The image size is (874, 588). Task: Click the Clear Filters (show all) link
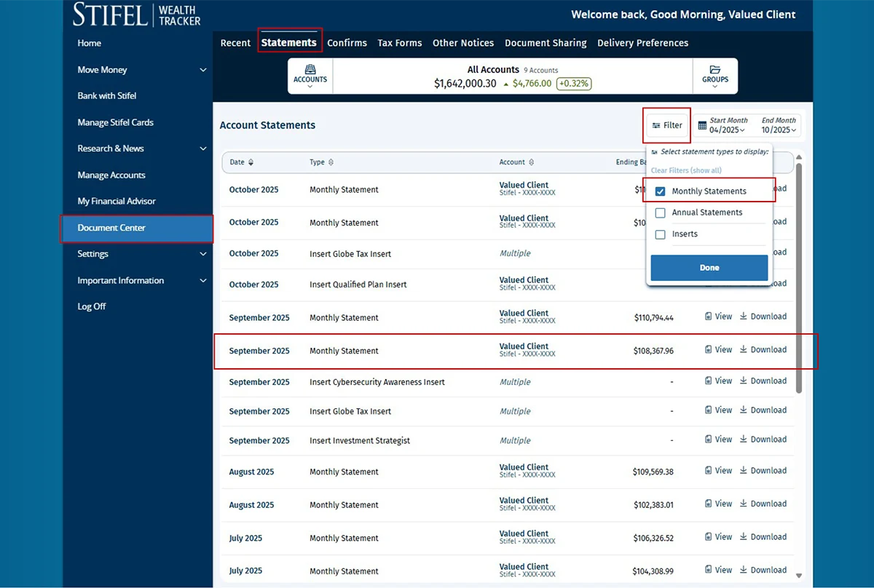tap(686, 170)
